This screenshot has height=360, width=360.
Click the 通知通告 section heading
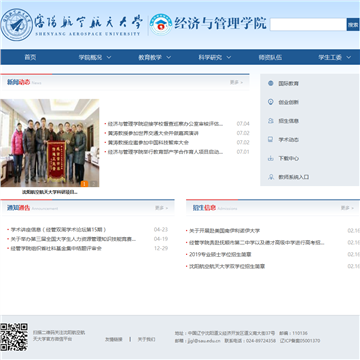19,208
